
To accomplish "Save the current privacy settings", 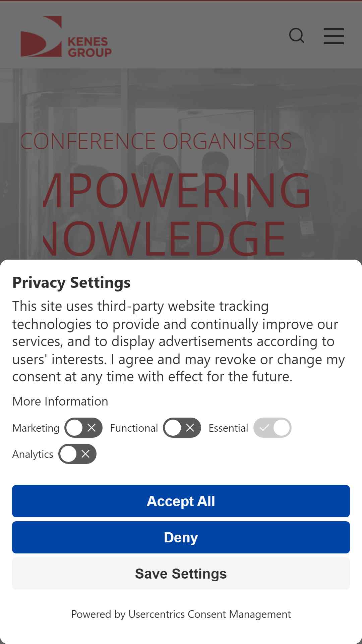I will pos(181,574).
